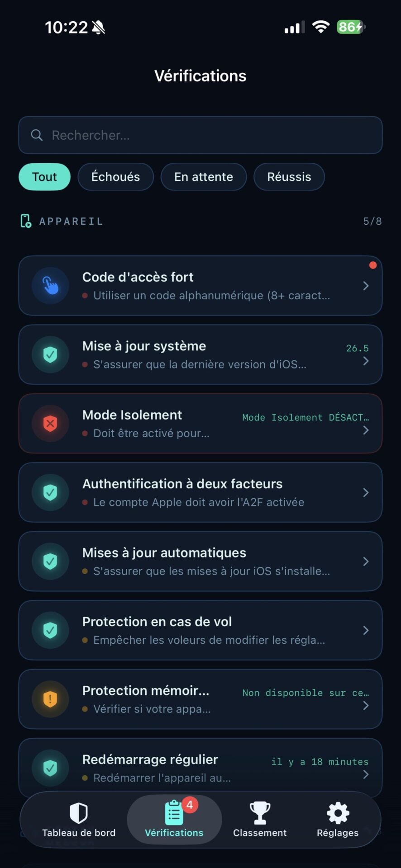
Task: Open the Classement trophy icon
Action: pos(260,813)
